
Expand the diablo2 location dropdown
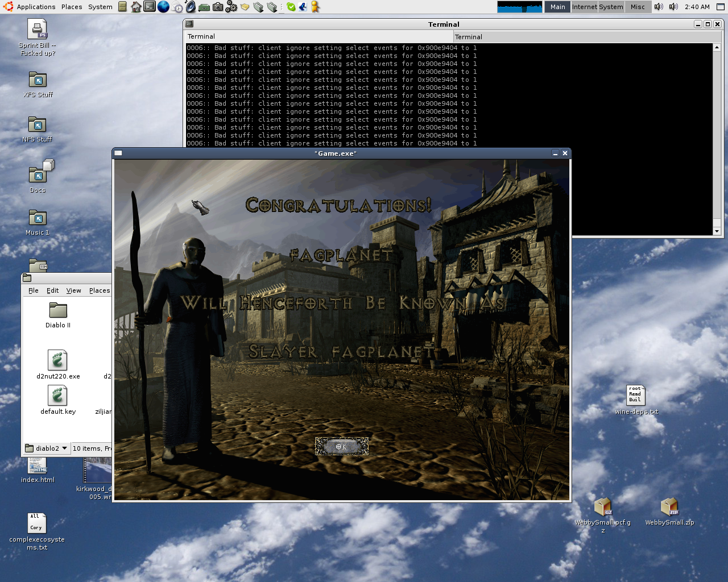47,448
